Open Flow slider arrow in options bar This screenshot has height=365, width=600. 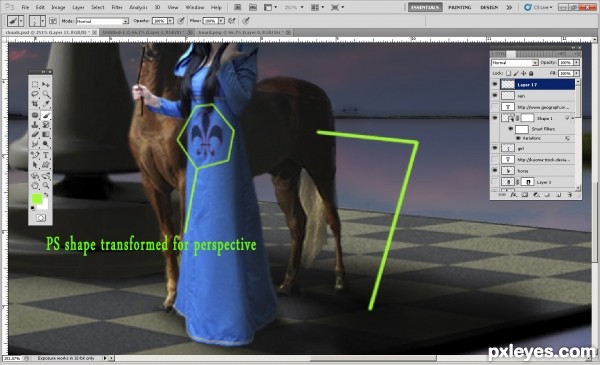pos(221,21)
